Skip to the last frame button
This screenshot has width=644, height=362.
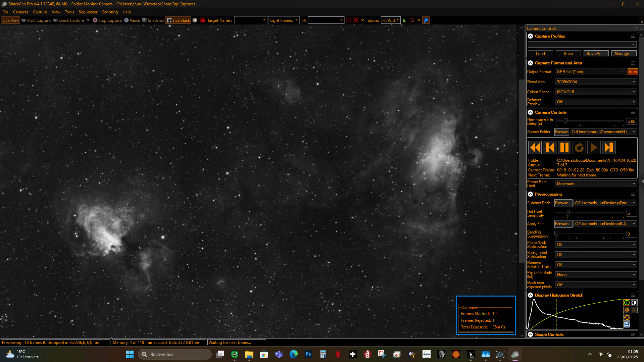point(608,148)
